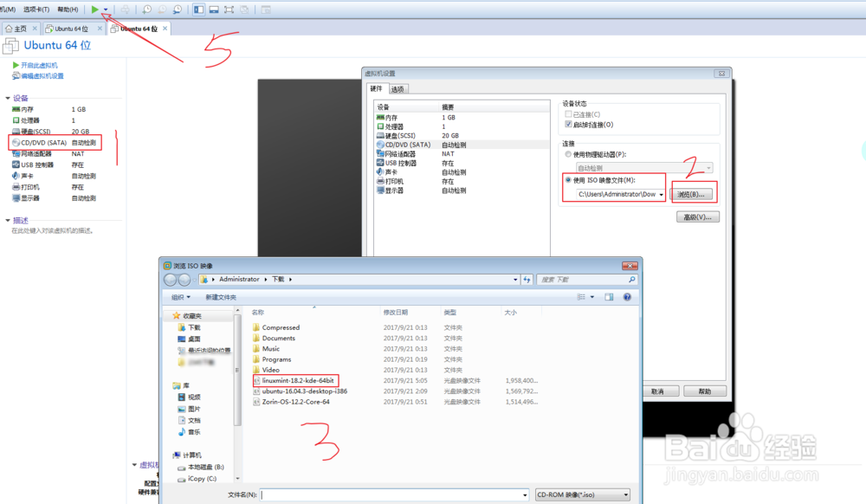Viewport: 866px width, 504px height.
Task: Toggle 已连接(C) checkbox
Action: tap(568, 114)
